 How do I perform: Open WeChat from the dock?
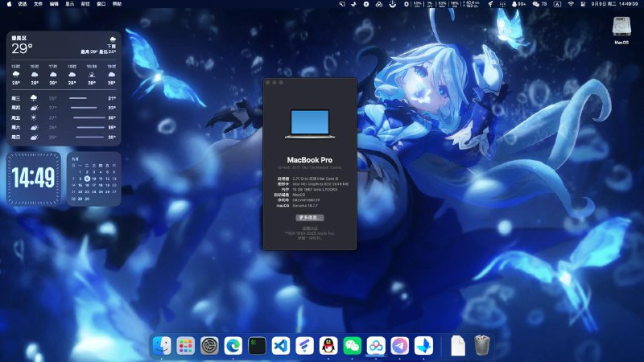[x=352, y=345]
